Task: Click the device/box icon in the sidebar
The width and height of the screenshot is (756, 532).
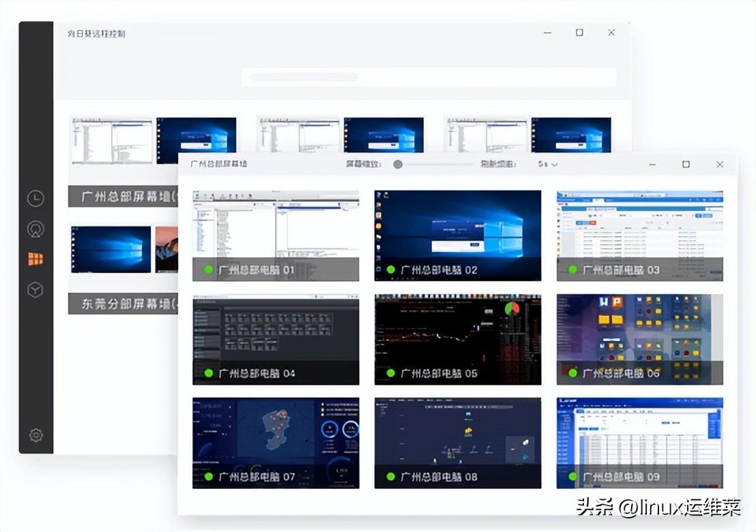Action: (35, 289)
